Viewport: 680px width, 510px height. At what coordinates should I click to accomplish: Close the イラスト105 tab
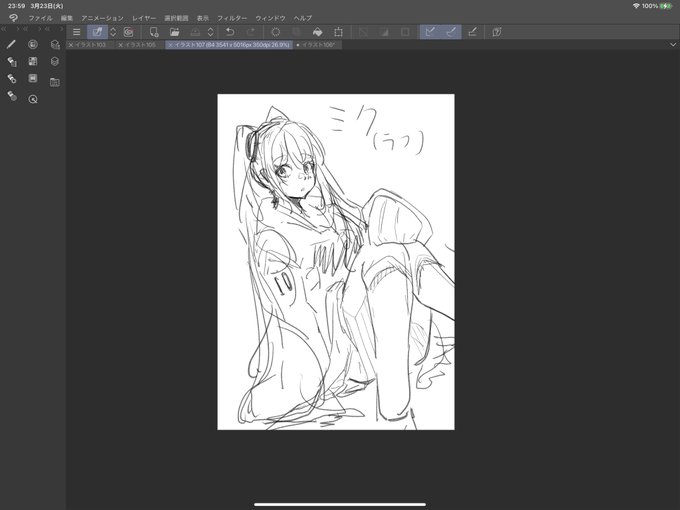(x=121, y=45)
